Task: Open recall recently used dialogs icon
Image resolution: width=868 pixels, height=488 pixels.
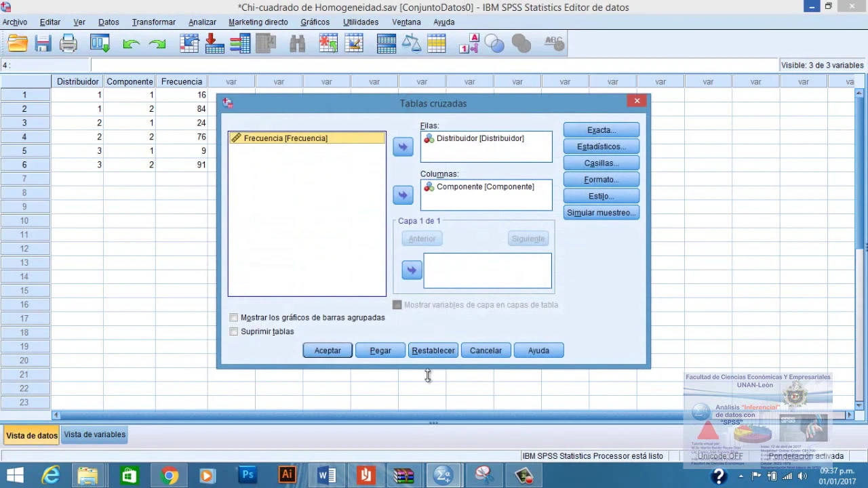Action: 100,44
